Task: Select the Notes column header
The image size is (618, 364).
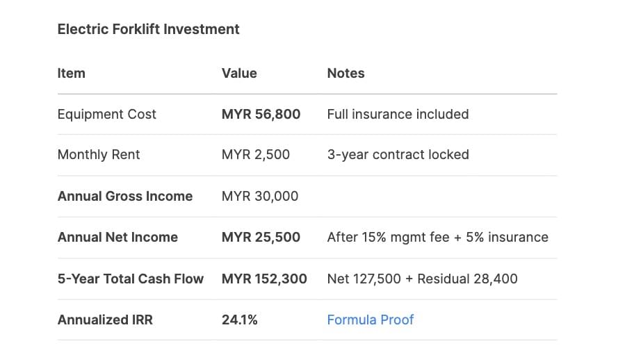Action: [x=345, y=73]
